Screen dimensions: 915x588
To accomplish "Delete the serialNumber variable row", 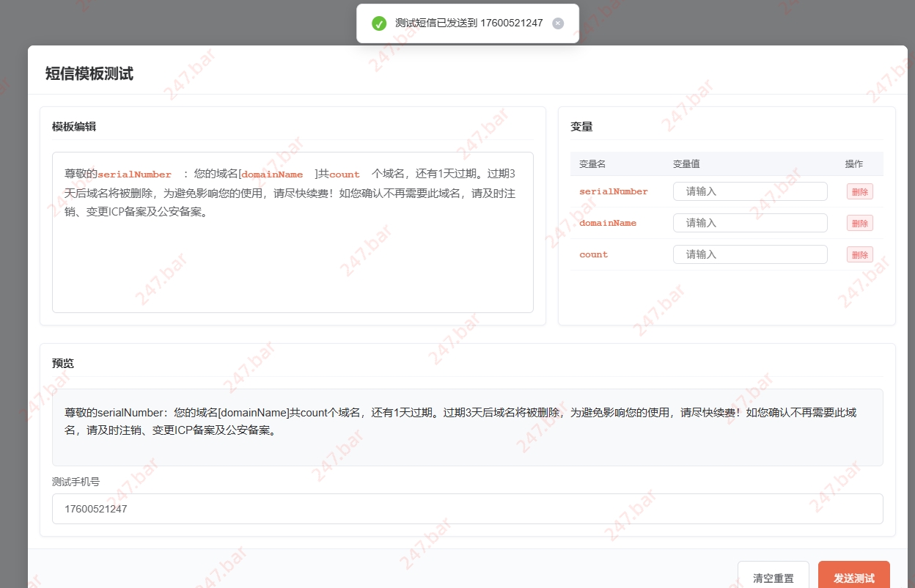I will tap(859, 191).
